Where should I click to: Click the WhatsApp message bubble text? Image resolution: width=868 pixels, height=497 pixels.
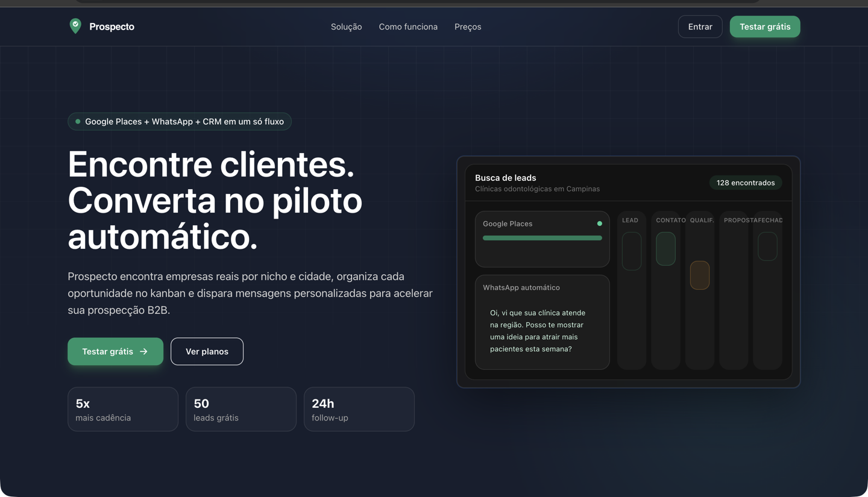538,331
